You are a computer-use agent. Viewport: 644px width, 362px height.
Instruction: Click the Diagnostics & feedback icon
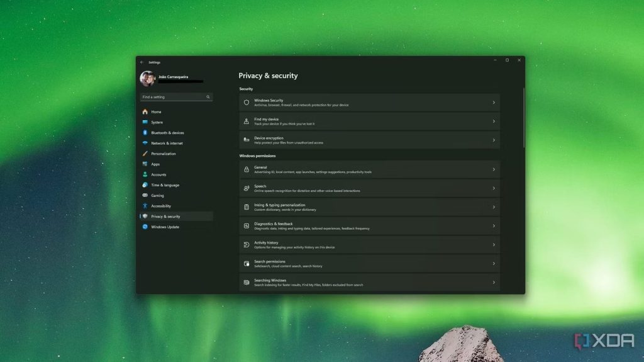click(247, 226)
